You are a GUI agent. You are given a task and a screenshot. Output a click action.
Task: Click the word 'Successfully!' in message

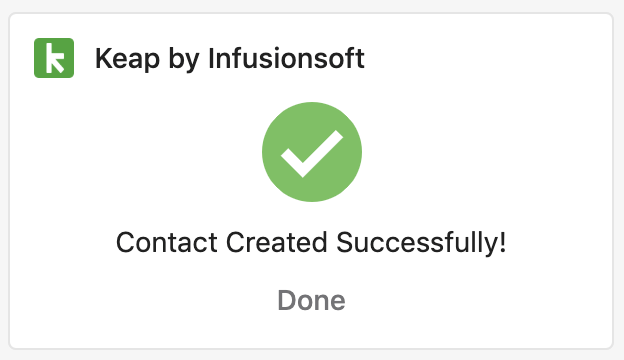[421, 242]
